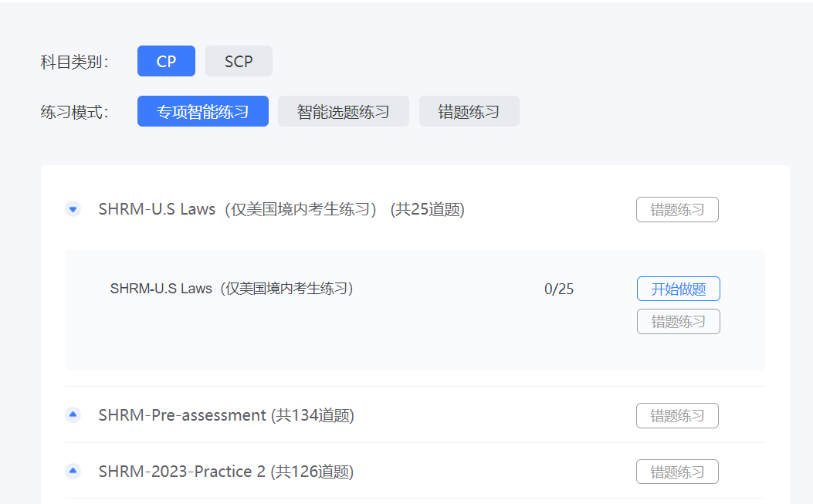813x504 pixels.
Task: Click the SHRM-U.S Laws sub-item name
Action: [232, 289]
